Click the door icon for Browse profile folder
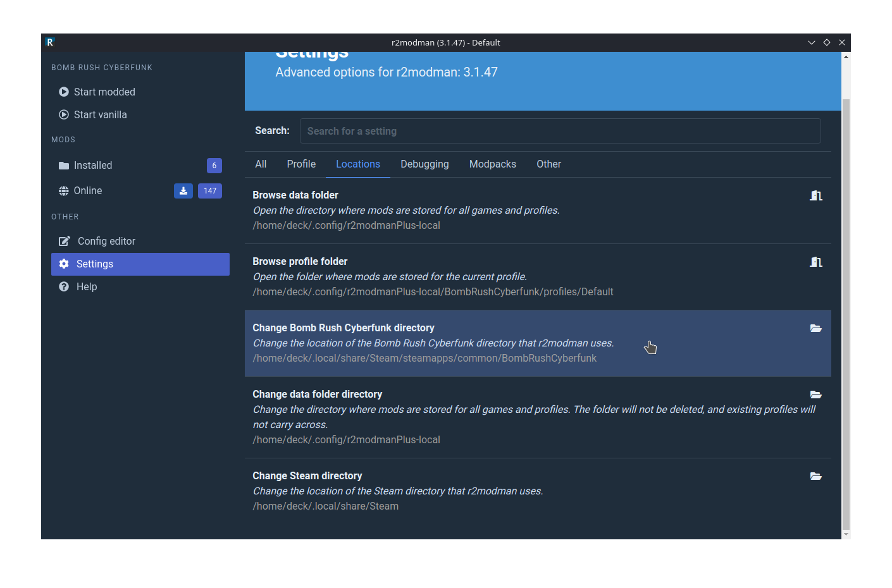This screenshot has width=892, height=588. 816,262
